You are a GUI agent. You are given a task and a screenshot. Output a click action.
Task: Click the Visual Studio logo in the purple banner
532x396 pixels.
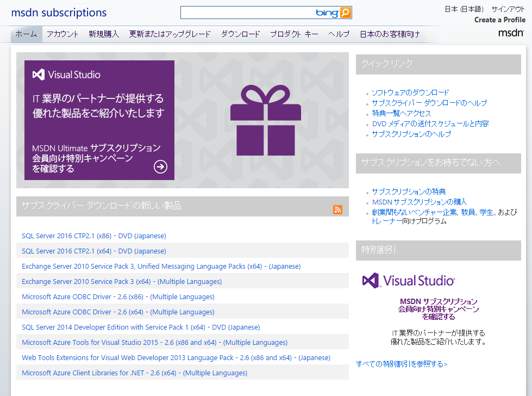[66, 75]
